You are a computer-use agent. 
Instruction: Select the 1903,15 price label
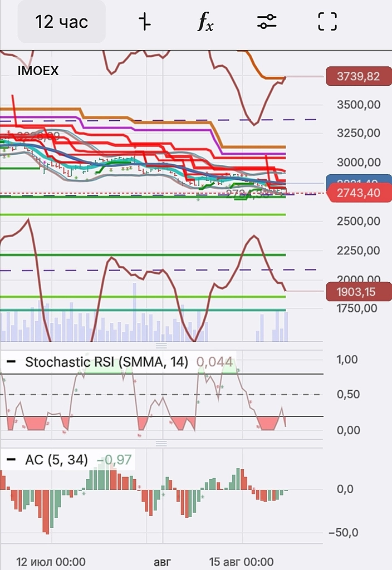point(359,292)
